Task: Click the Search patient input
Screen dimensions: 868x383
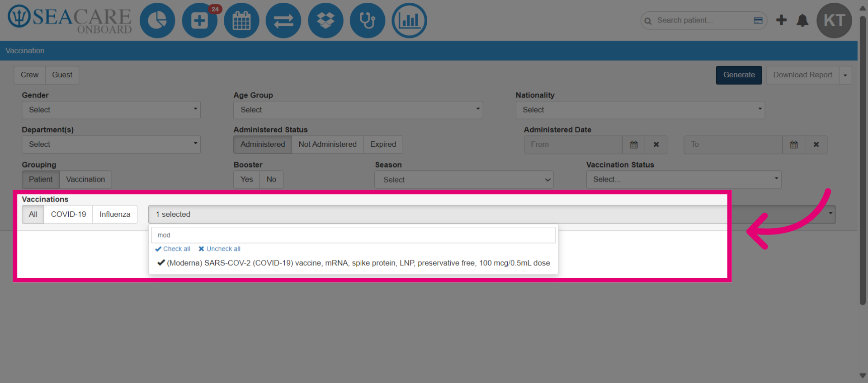Action: pos(703,20)
